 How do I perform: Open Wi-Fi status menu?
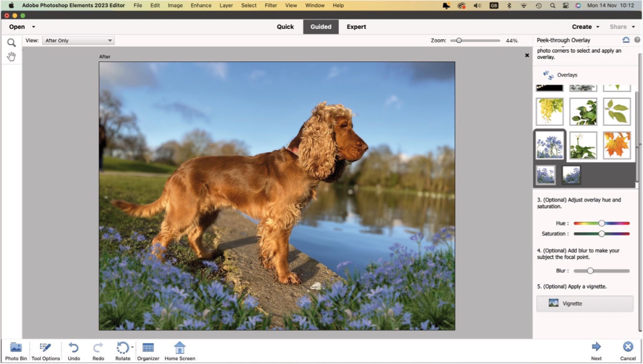524,5
